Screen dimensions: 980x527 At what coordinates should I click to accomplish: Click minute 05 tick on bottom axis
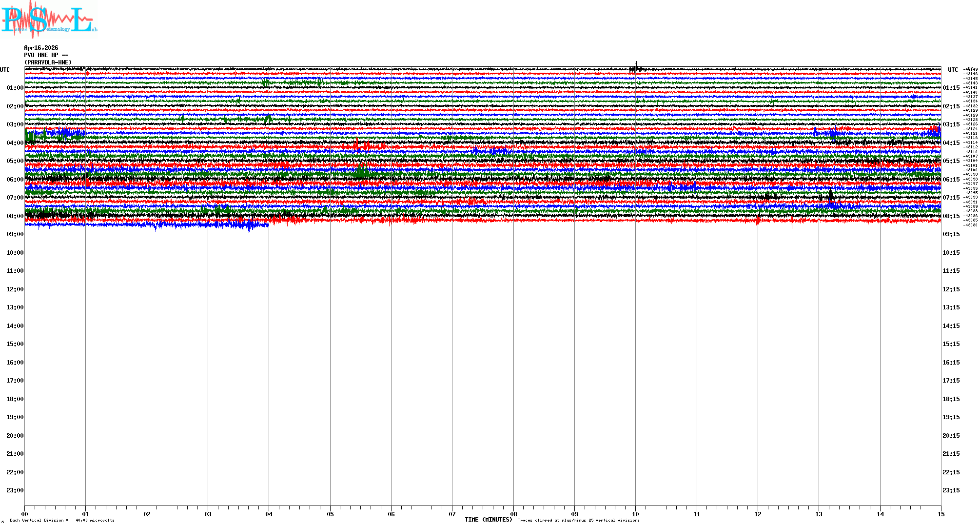(330, 514)
